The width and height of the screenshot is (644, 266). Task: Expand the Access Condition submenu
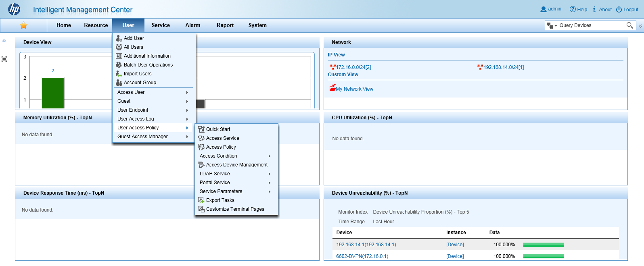tap(270, 156)
